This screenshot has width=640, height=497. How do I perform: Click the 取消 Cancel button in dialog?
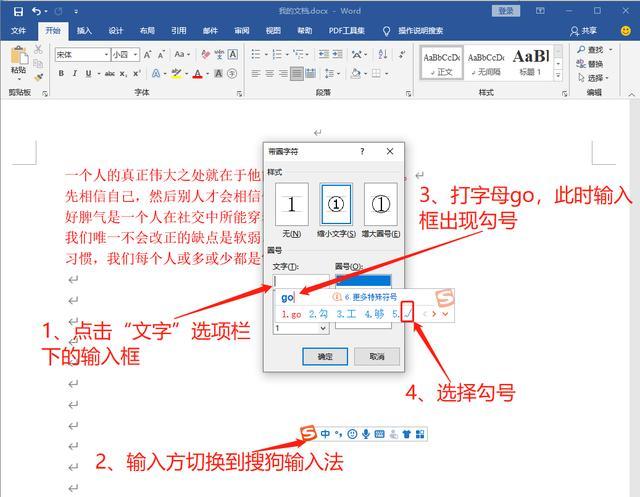click(377, 356)
